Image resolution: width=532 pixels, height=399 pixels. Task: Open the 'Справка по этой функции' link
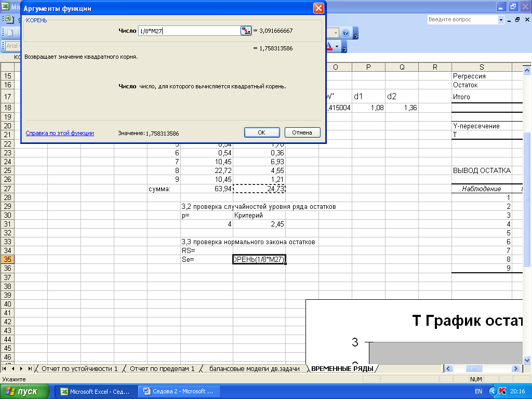(x=60, y=134)
